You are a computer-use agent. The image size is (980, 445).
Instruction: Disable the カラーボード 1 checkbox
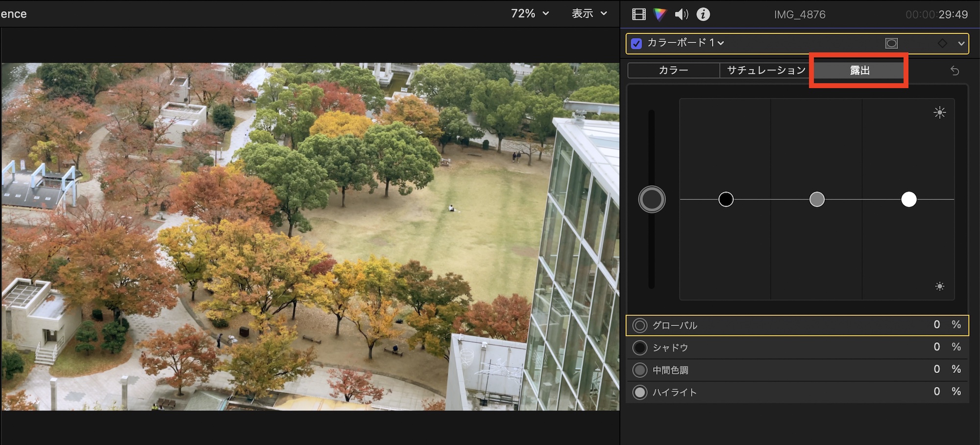[637, 44]
